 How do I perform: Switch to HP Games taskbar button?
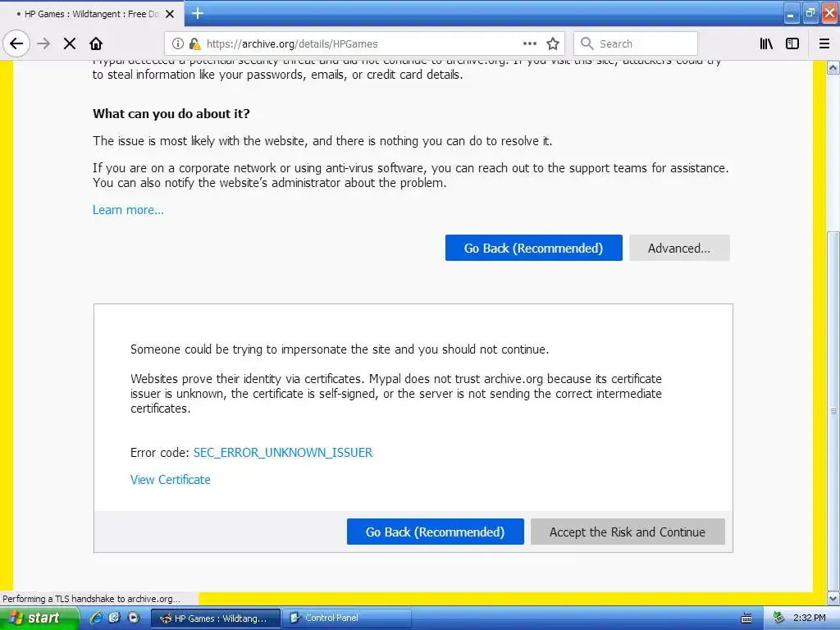[x=216, y=619]
